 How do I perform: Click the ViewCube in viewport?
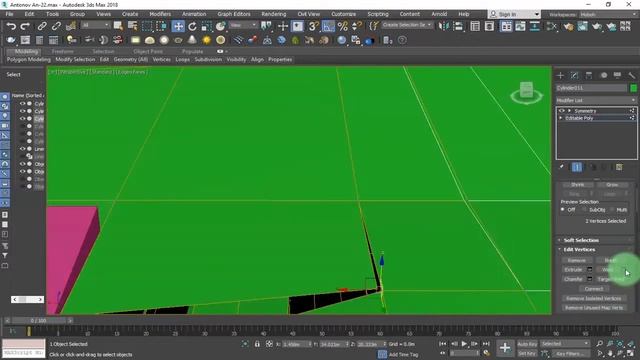pyautogui.click(x=527, y=93)
